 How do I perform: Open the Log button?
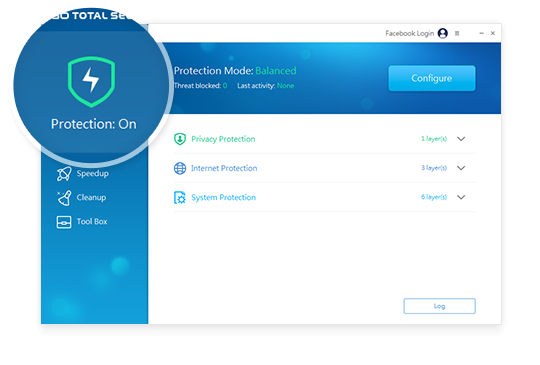tap(439, 306)
